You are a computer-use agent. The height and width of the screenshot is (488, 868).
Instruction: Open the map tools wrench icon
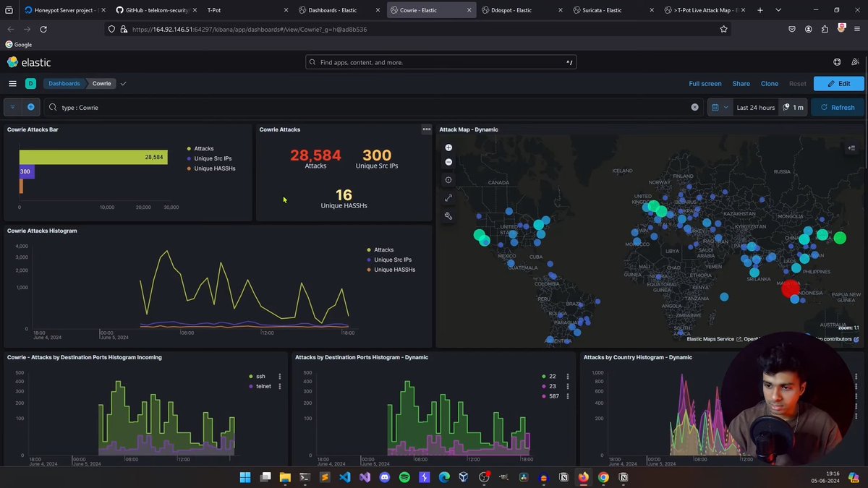(x=448, y=215)
